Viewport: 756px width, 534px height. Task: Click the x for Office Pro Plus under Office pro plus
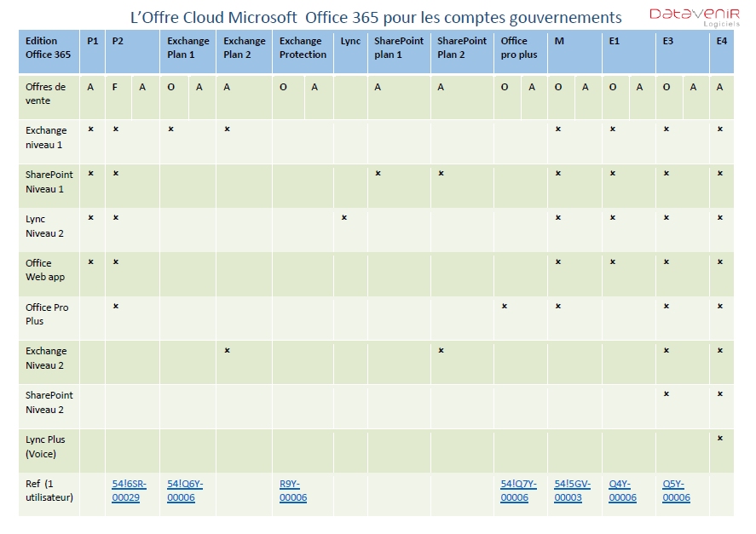coord(505,307)
